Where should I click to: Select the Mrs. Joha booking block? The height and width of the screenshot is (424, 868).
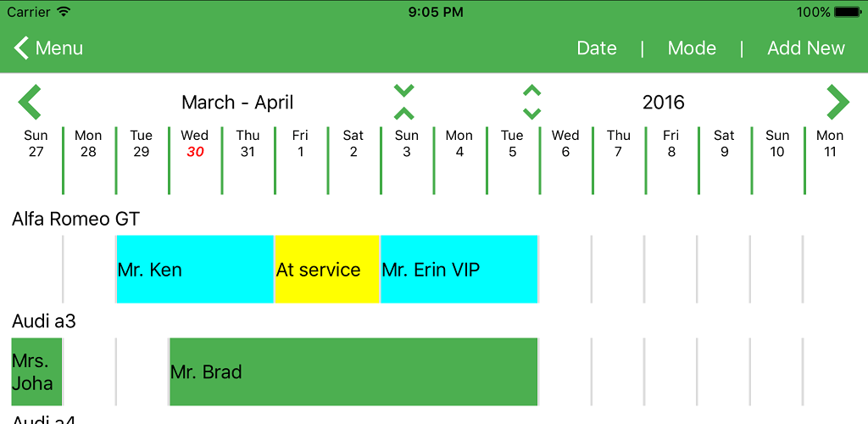point(36,371)
